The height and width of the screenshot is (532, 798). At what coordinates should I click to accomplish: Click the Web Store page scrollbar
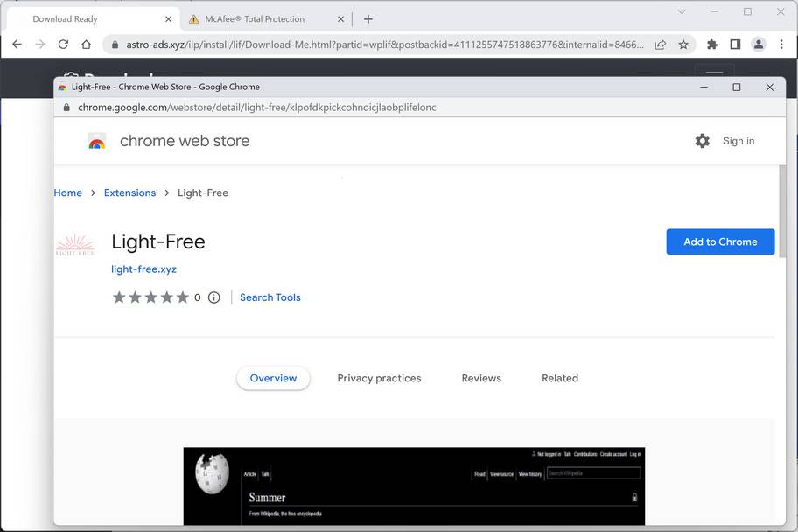click(x=781, y=219)
